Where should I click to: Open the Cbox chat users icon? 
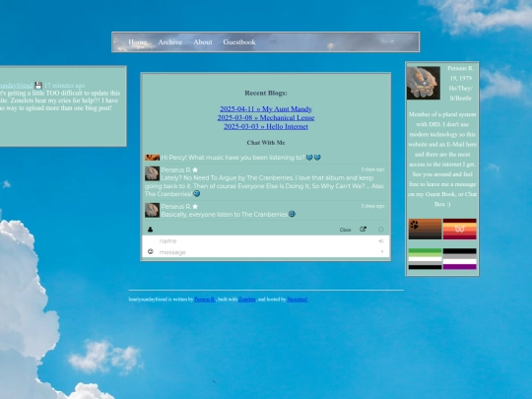click(x=150, y=230)
